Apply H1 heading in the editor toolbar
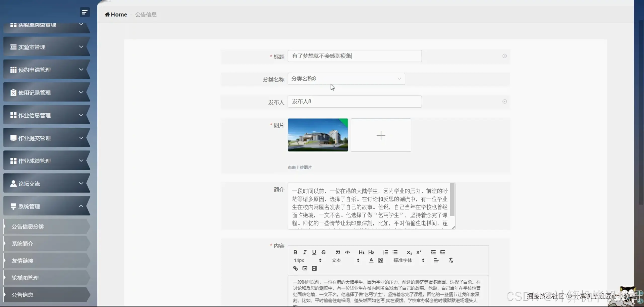This screenshot has height=307, width=644. point(361,252)
